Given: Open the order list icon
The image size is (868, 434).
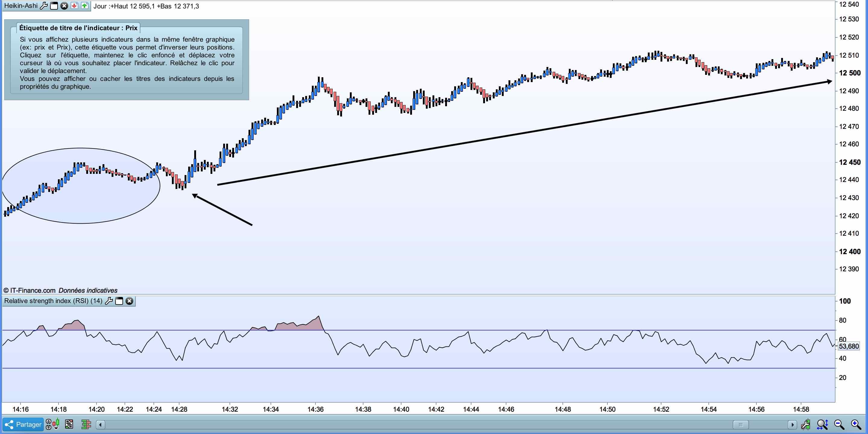Looking at the screenshot, I should [x=69, y=424].
